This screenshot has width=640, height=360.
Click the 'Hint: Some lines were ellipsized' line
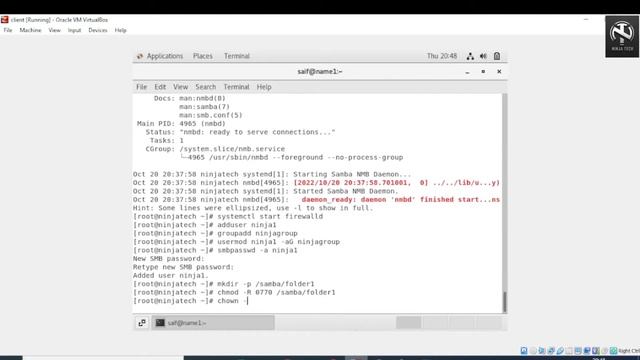click(x=253, y=208)
